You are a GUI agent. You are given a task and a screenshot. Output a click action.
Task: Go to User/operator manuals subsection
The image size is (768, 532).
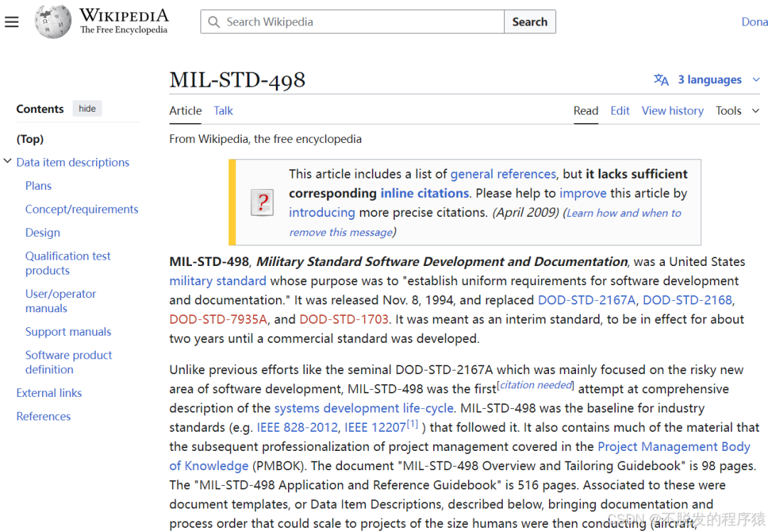tap(60, 301)
